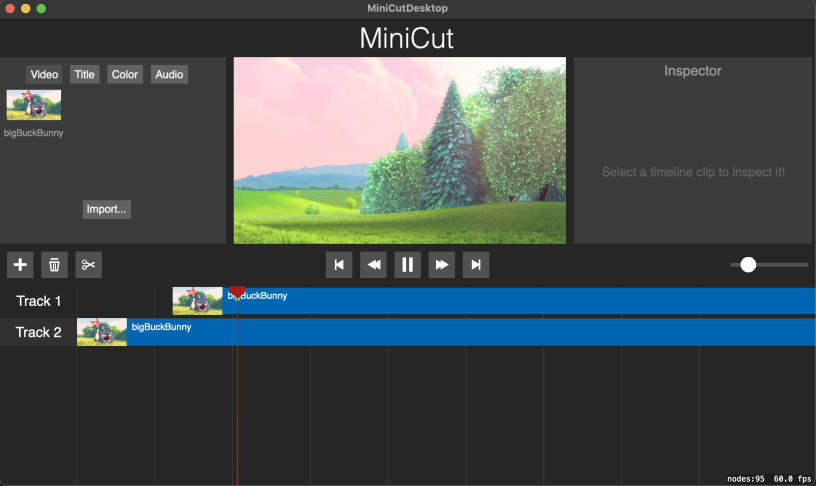816x486 pixels.
Task: Open the Color media tab
Action: click(125, 74)
